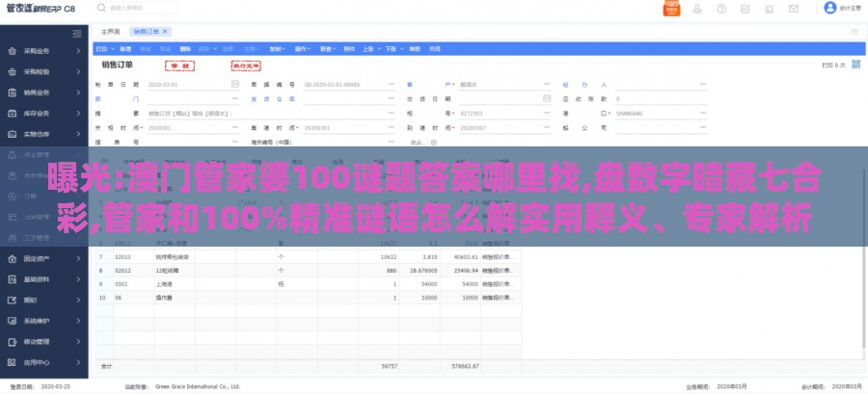Collapse the sidebar with the menu-fold icon
This screenshot has width=868, height=394.
[77, 34]
